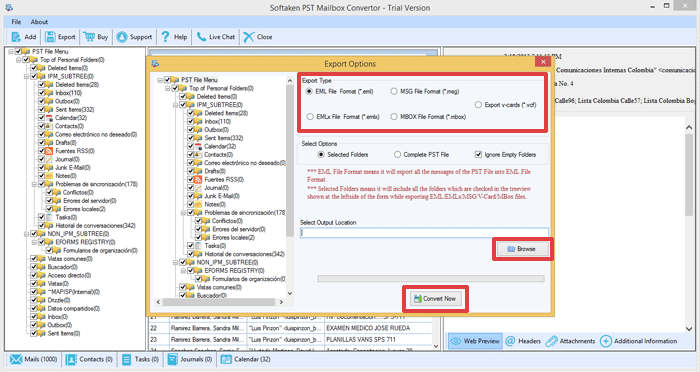Click the dialog tree horizontal scrollbar
700x372 pixels.
(x=219, y=302)
